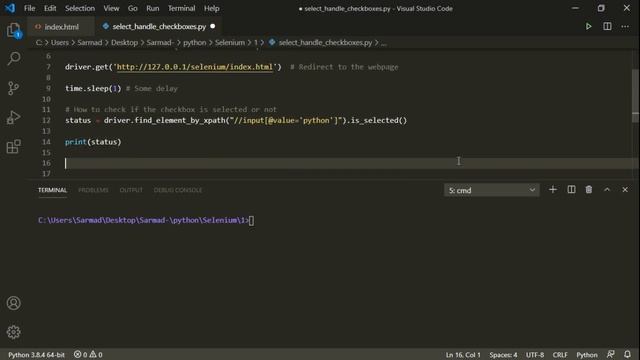Click breadcrumb 'python' folder
This screenshot has height=360, width=640.
click(194, 42)
